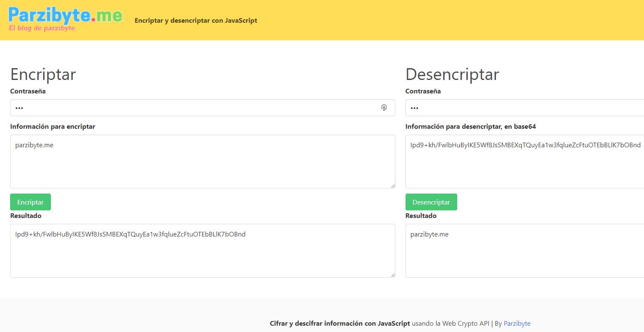Click the Parzibyte.me logo in the header
Viewport: 644px width, 332px height.
pos(65,16)
